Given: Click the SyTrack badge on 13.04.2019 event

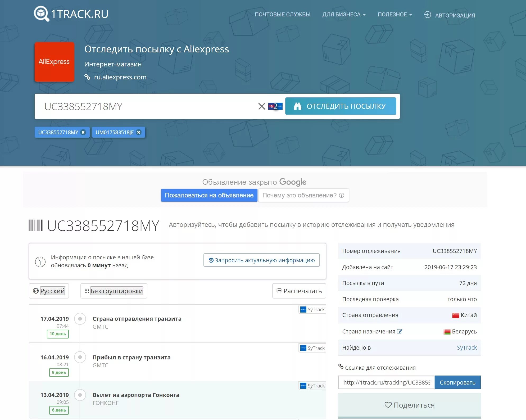Looking at the screenshot, I should [x=312, y=386].
